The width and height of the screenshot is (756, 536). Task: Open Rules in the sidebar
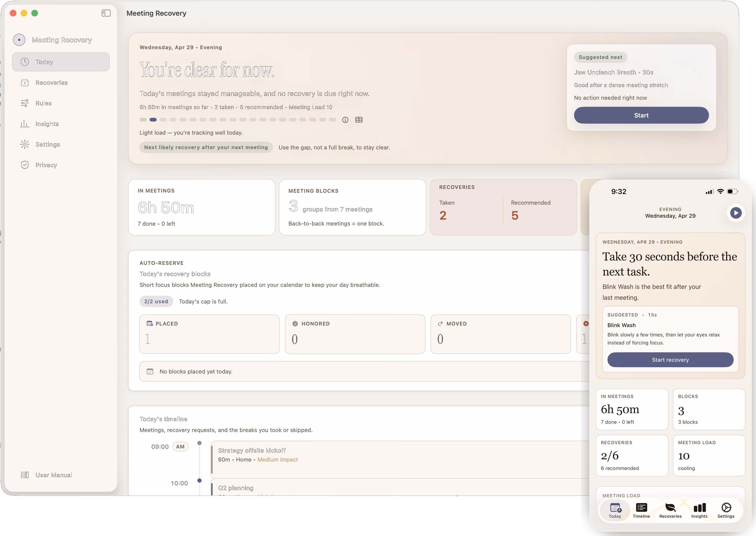(61, 103)
